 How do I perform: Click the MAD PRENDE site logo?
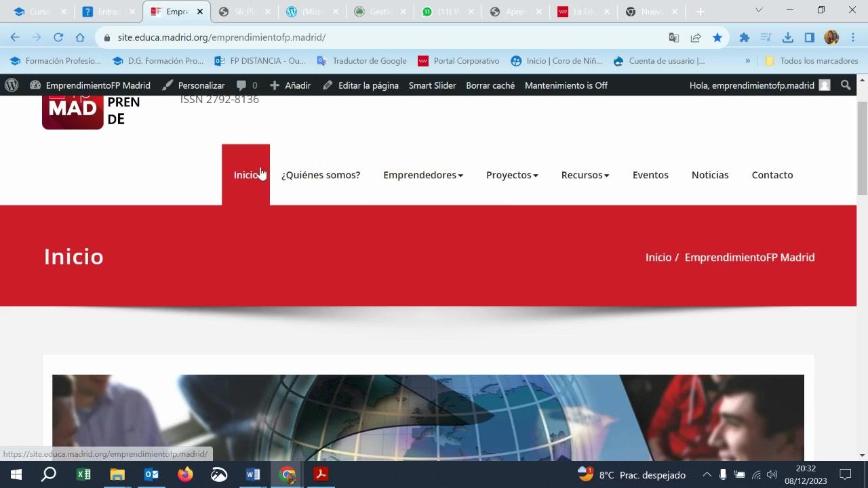click(91, 112)
